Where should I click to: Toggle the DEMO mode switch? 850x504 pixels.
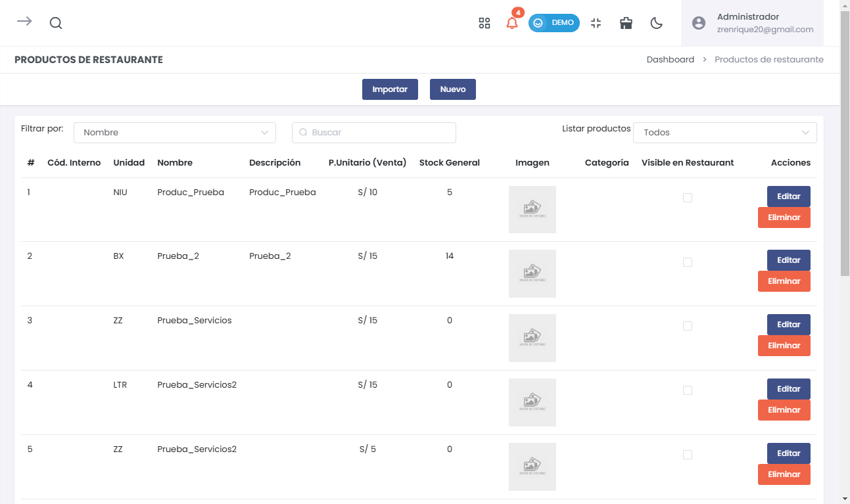pyautogui.click(x=554, y=23)
